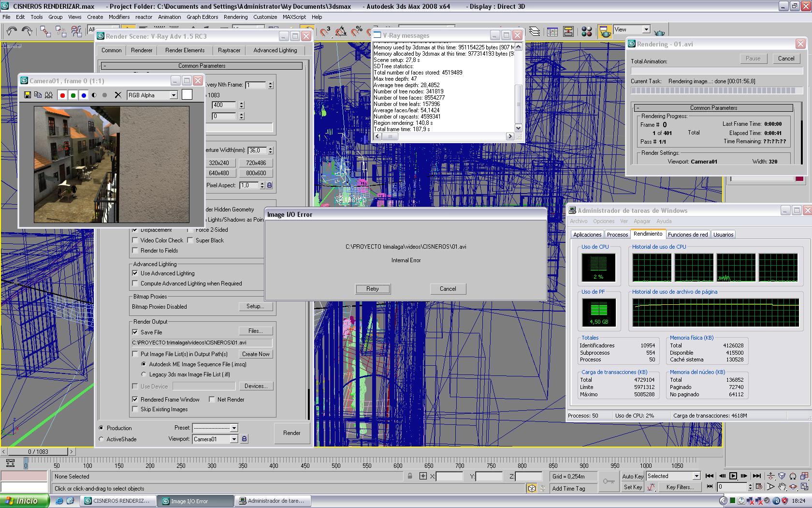Enable the Super Black checkbox
Viewport: 812px width, 508px height.
[190, 240]
